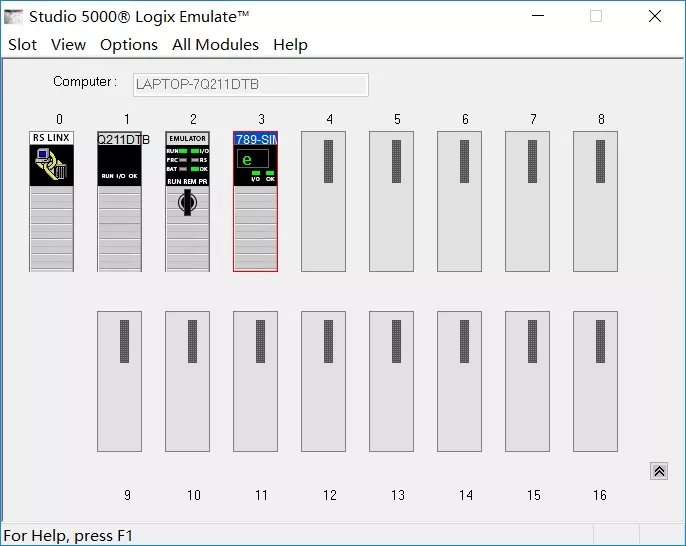Select the empty slot 6 module
The height and width of the screenshot is (546, 686).
coord(459,201)
